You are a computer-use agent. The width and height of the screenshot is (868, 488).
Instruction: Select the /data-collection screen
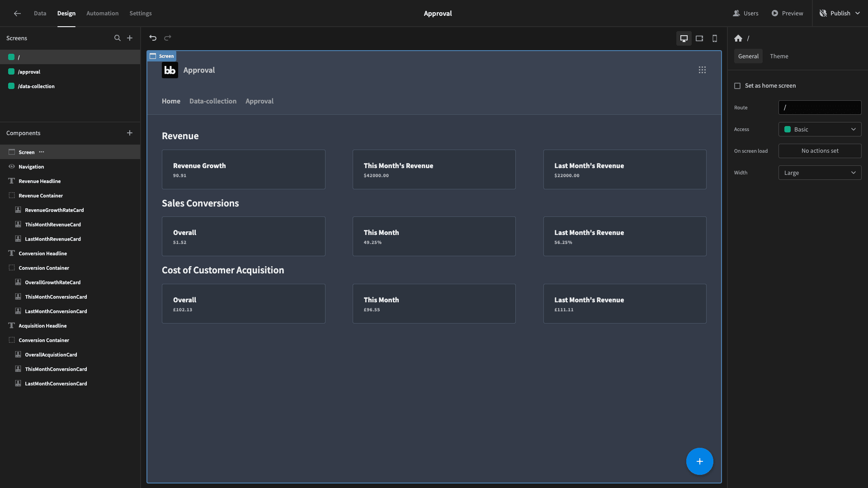[70, 86]
